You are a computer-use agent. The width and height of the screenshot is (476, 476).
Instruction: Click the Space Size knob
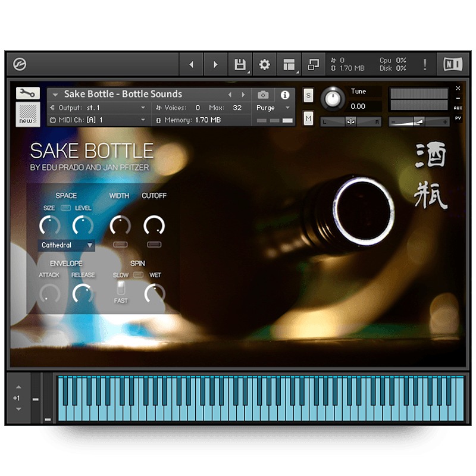click(x=50, y=226)
